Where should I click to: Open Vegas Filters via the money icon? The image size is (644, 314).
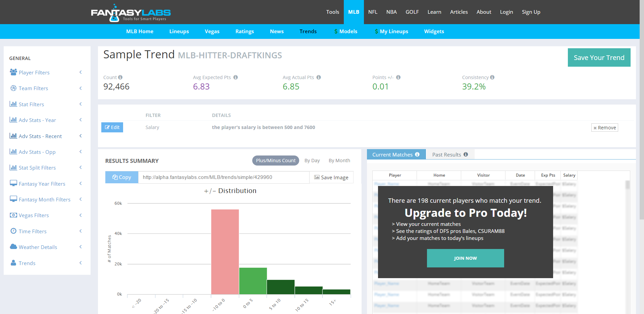pyautogui.click(x=13, y=215)
